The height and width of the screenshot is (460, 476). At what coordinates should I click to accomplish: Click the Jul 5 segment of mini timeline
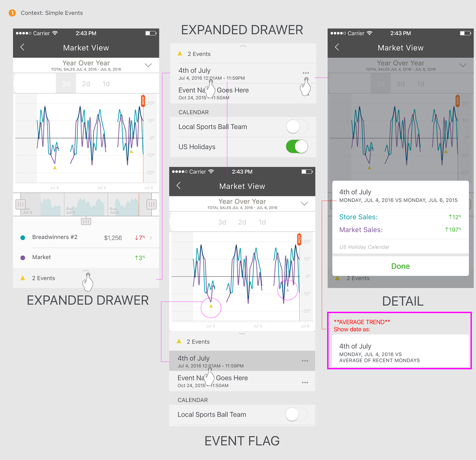pyautogui.click(x=86, y=204)
